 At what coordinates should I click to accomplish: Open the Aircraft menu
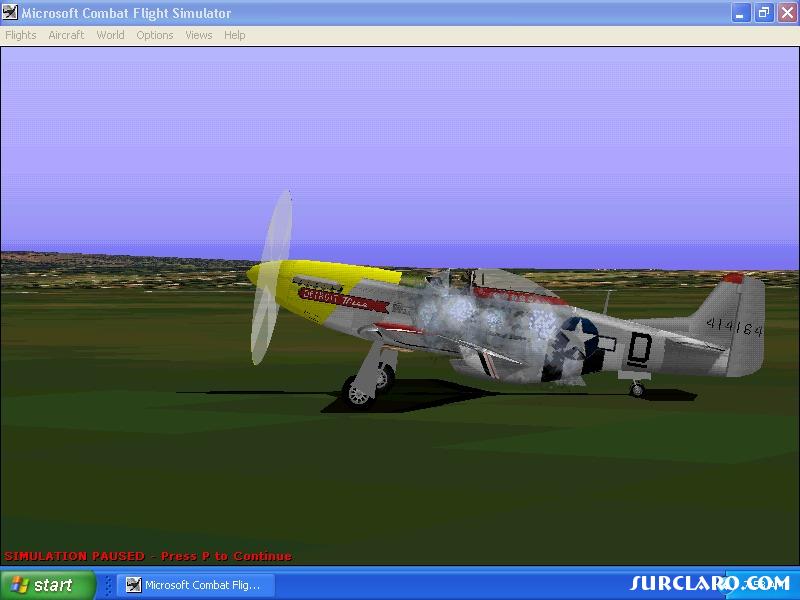[66, 35]
